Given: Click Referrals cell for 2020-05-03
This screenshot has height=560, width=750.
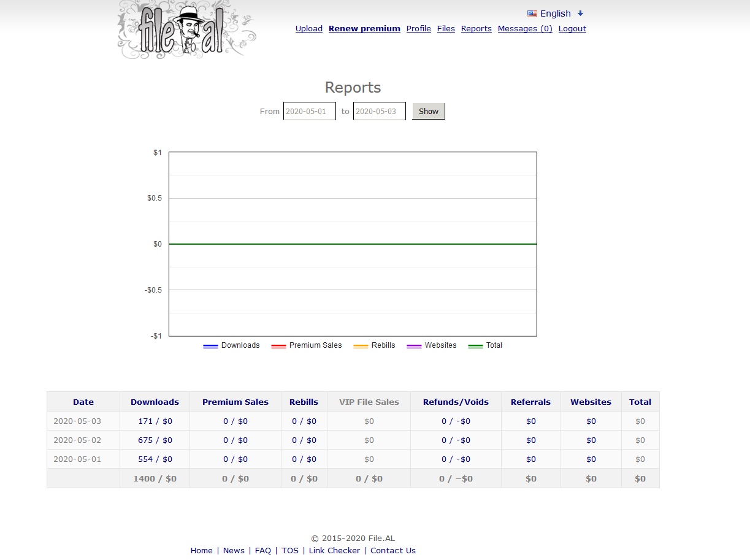Looking at the screenshot, I should coord(530,421).
